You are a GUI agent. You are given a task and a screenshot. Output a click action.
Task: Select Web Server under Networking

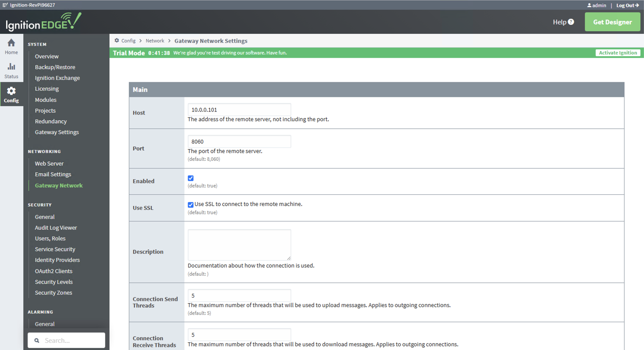49,163
